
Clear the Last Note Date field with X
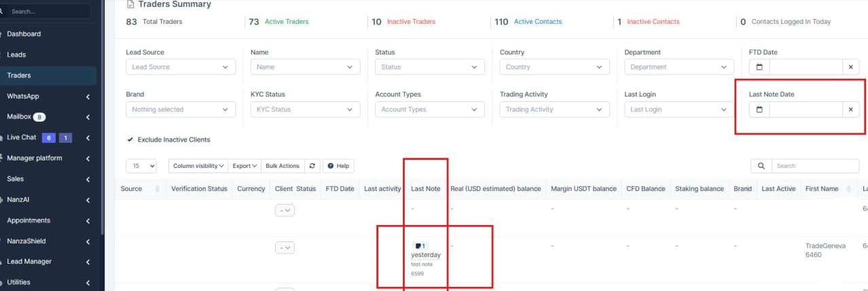(x=850, y=109)
